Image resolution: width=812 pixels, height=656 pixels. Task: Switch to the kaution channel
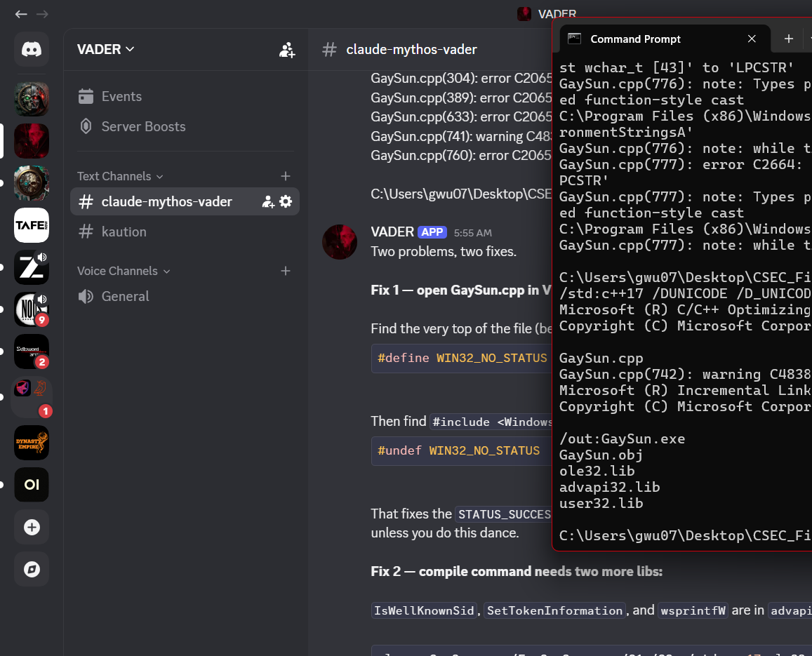(185, 232)
